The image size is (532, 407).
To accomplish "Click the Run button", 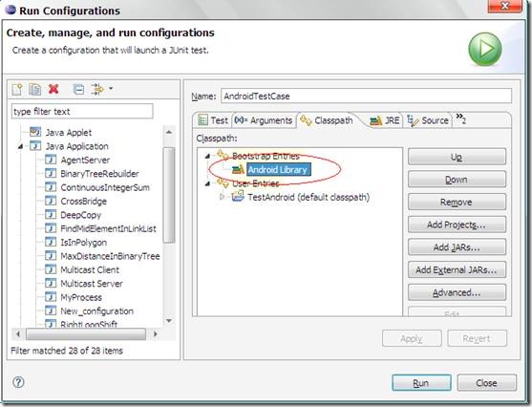I will (421, 383).
